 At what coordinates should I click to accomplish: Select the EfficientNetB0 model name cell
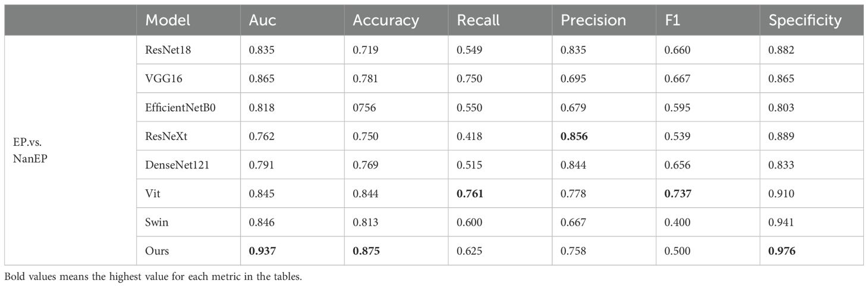[179, 107]
